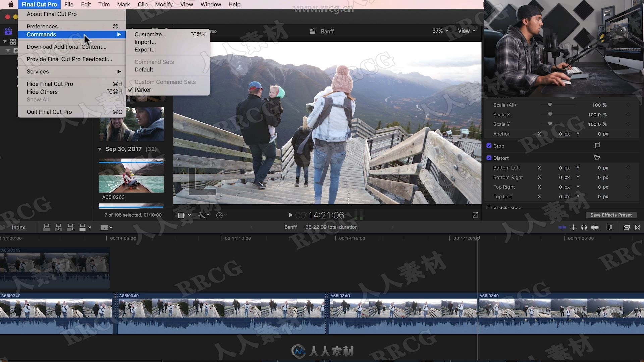644x362 pixels.
Task: Toggle video skimming blue icon
Action: click(x=562, y=227)
